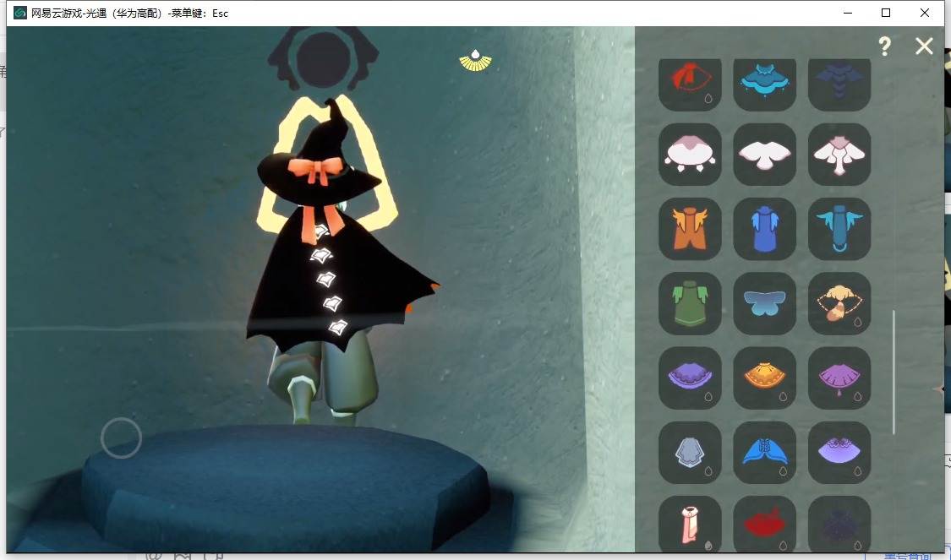Pick the dark red cape in last row
This screenshot has height=560, width=951.
764,524
